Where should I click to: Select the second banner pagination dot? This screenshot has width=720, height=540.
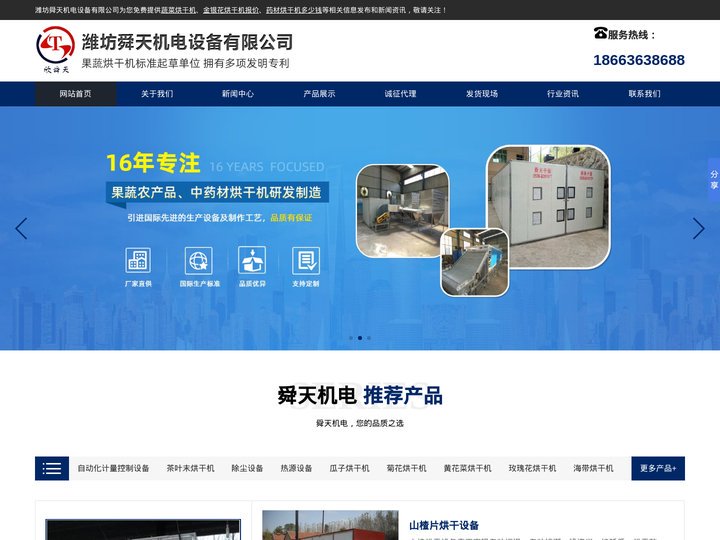tap(360, 338)
